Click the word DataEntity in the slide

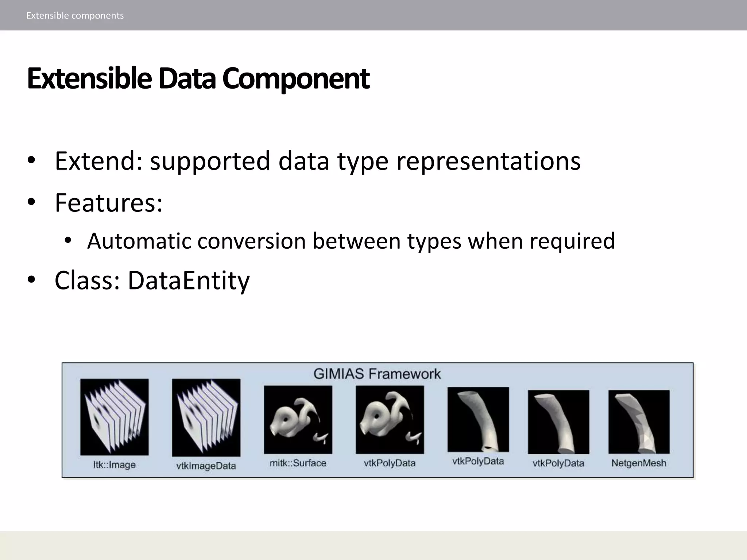[x=189, y=280]
